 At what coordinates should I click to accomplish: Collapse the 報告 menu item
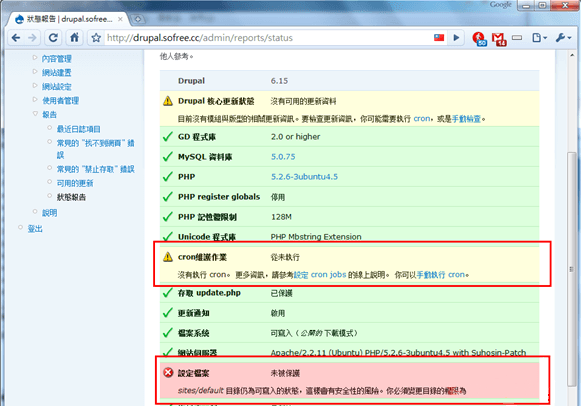[x=35, y=114]
